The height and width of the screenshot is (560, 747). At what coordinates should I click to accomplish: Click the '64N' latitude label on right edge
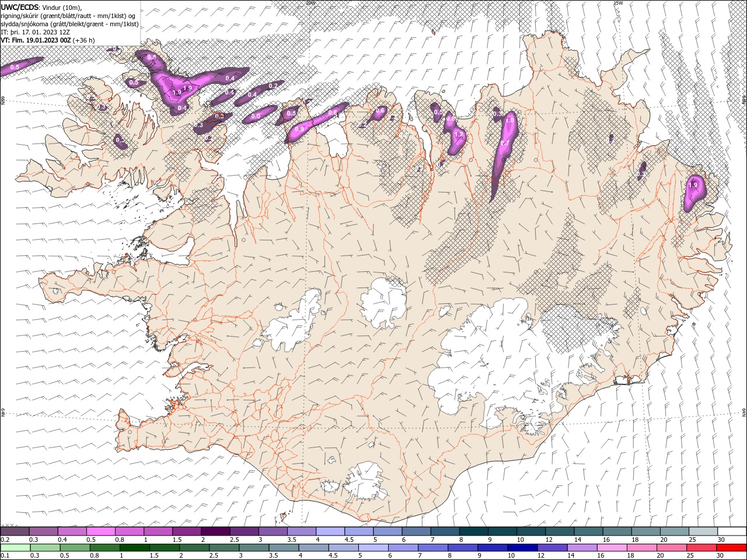[x=744, y=412]
